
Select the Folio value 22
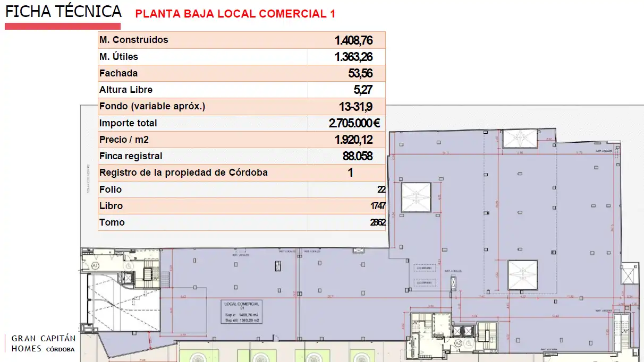(381, 189)
